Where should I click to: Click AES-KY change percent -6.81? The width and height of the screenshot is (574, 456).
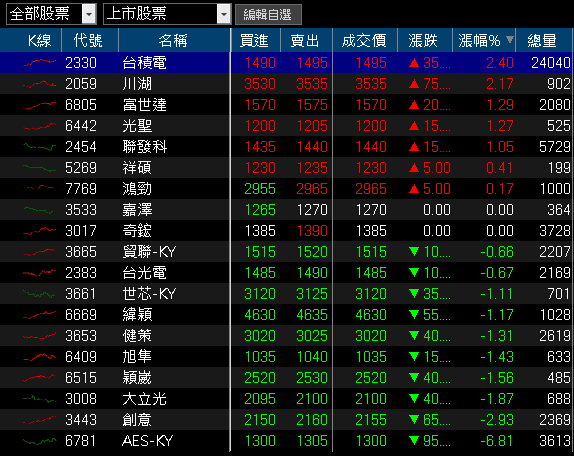coord(497,441)
